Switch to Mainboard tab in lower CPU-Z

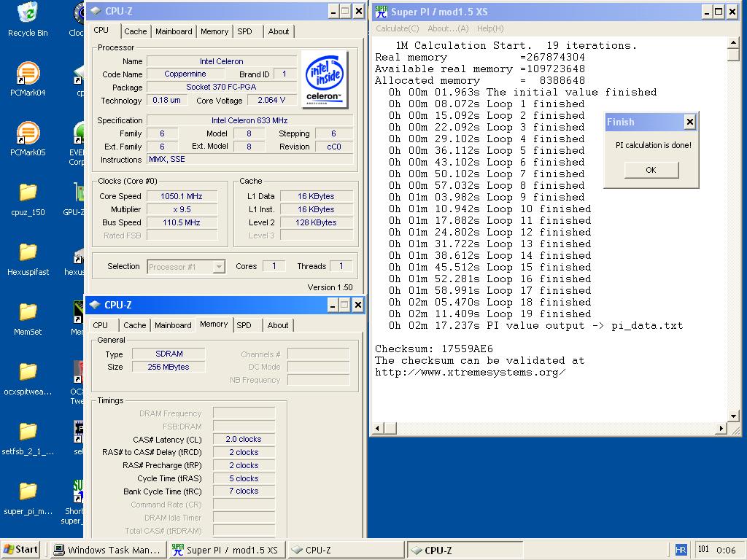click(x=173, y=325)
